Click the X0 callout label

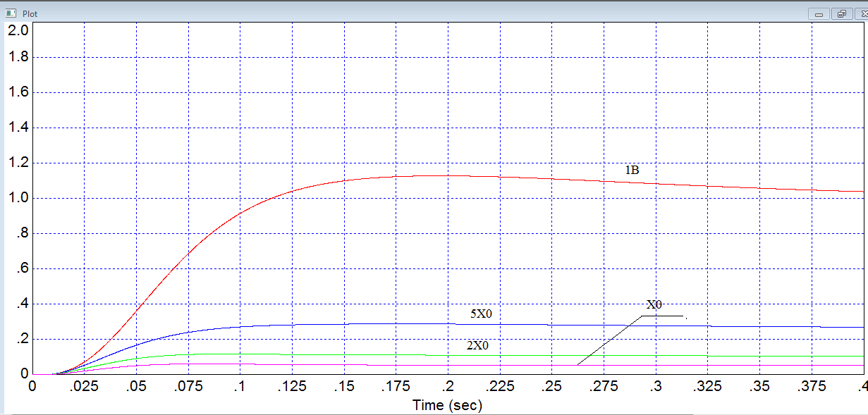(x=654, y=304)
